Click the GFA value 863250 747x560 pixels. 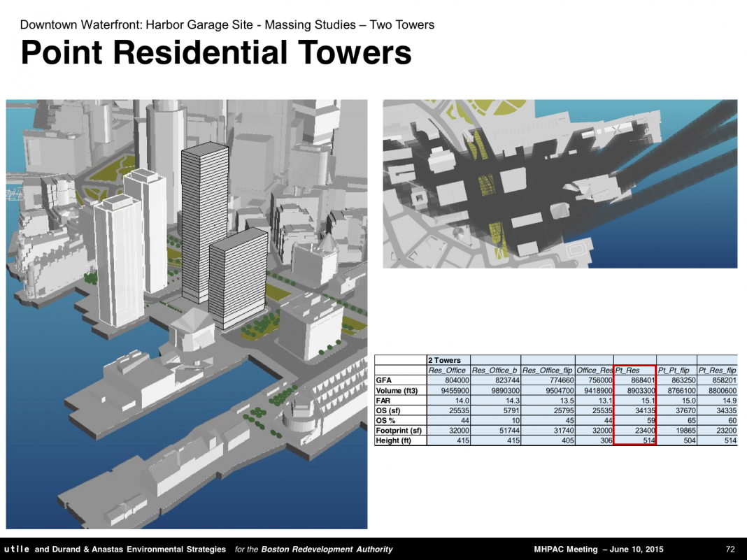coord(683,380)
